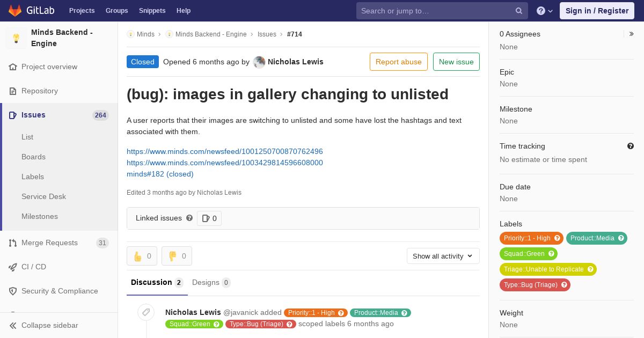The image size is (644, 338).
Task: Click the linked issues count badge
Action: pyautogui.click(x=209, y=218)
